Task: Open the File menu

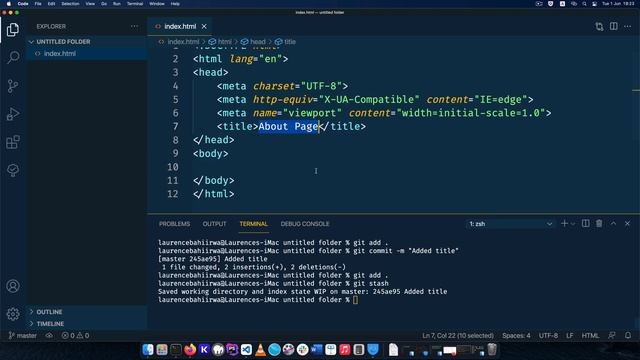Action: [38, 4]
